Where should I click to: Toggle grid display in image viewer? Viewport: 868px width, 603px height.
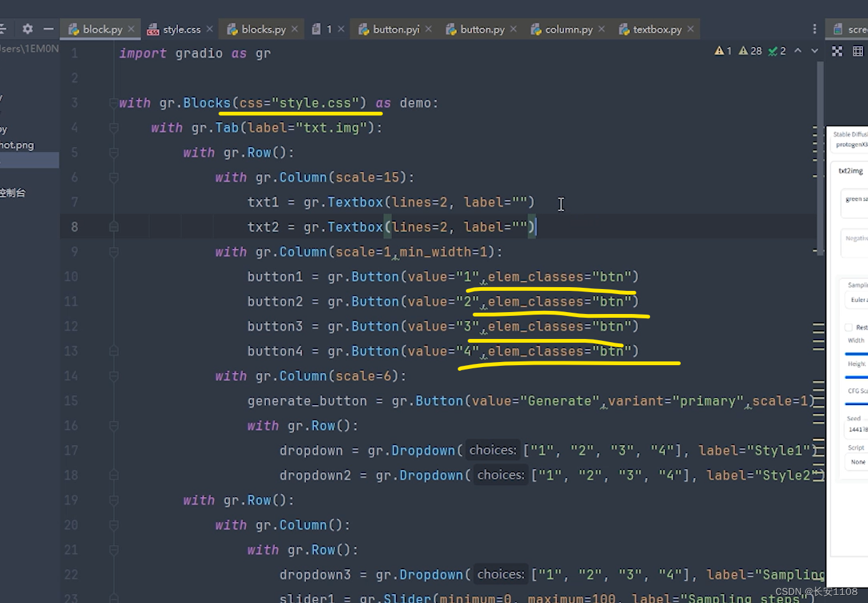point(858,51)
